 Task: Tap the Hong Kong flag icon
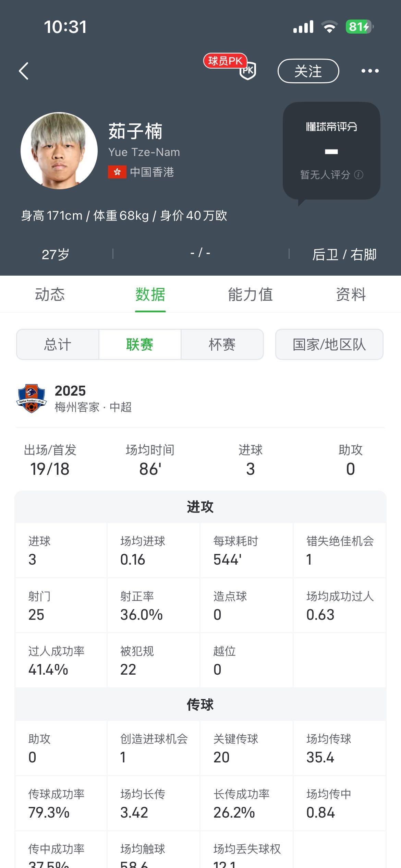click(x=117, y=172)
